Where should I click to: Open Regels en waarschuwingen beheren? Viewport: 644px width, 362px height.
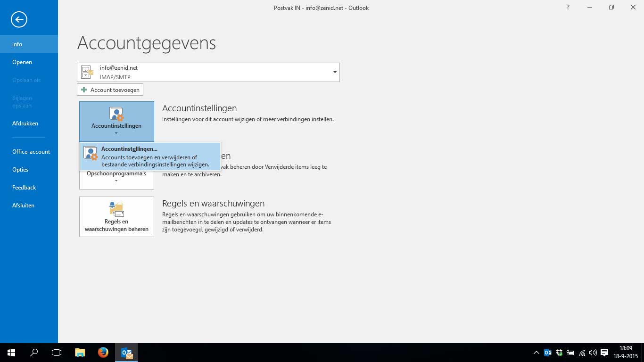click(x=116, y=217)
